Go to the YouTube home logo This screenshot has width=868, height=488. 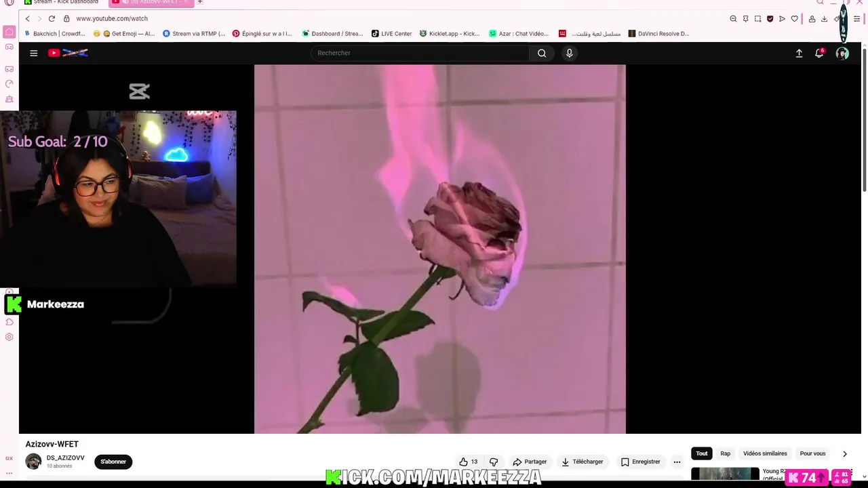(x=68, y=53)
